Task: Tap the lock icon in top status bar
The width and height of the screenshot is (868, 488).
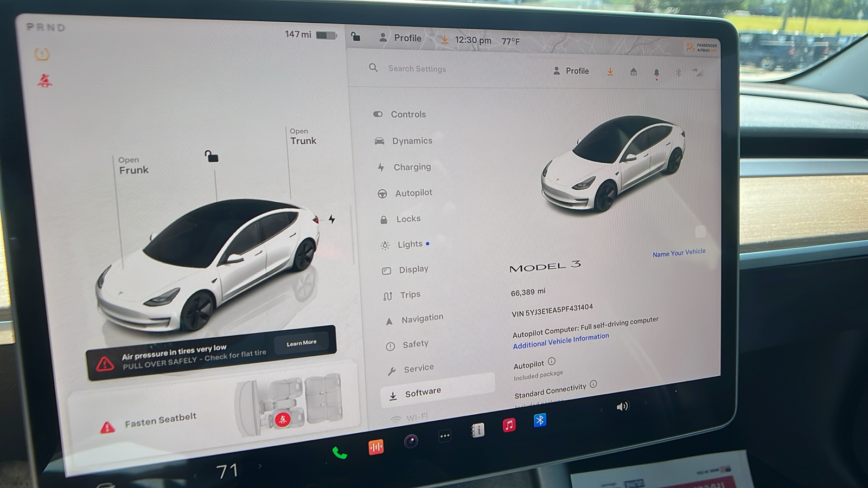Action: tap(355, 36)
